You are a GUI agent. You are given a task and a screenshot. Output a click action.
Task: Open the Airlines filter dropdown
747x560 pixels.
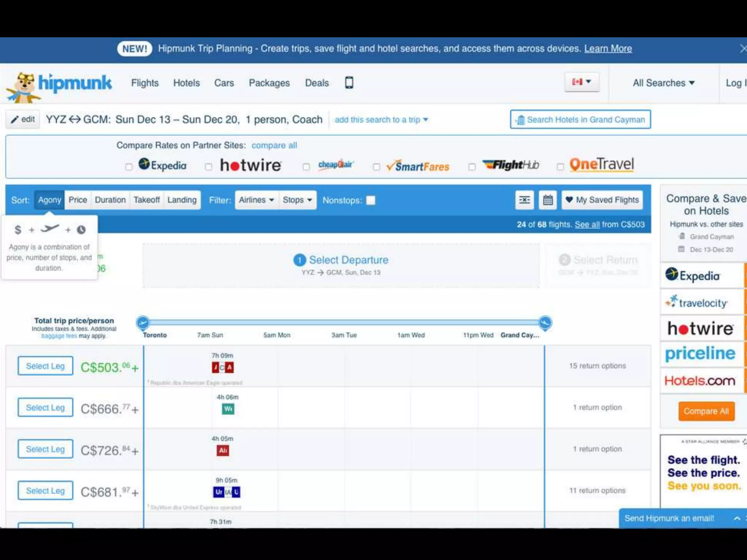(x=256, y=200)
